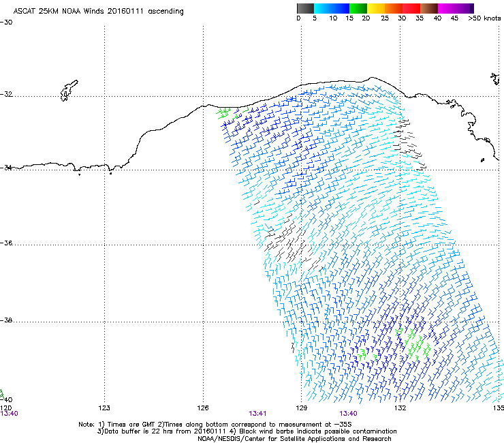Click the 129 longitude label
This screenshot has height=443, width=504.
point(301,408)
